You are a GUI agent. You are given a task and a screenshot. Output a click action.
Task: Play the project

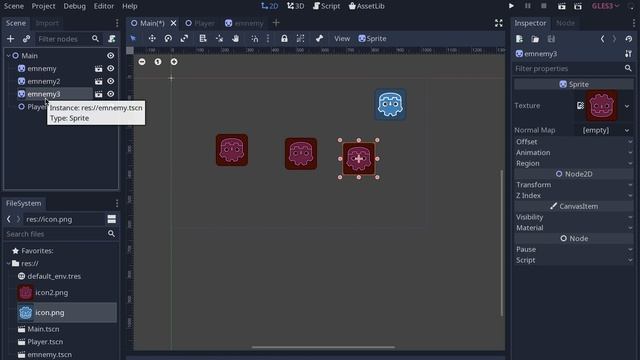(x=511, y=6)
